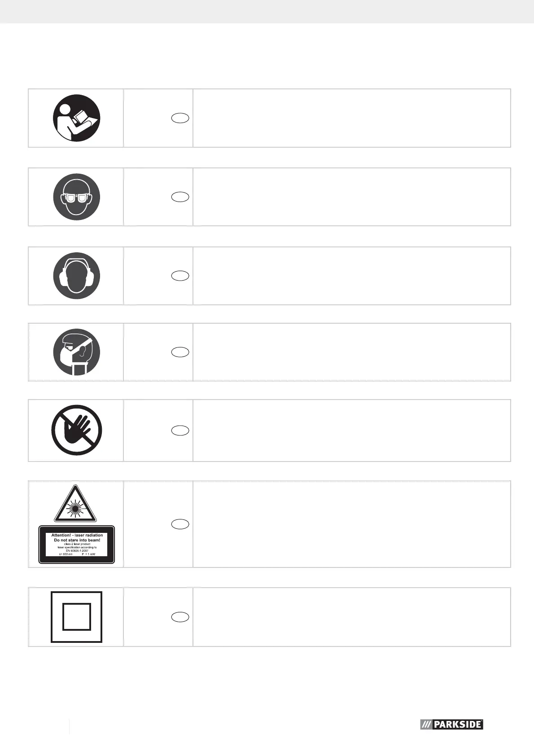Click the laser radiation attention label

pyautogui.click(x=76, y=544)
